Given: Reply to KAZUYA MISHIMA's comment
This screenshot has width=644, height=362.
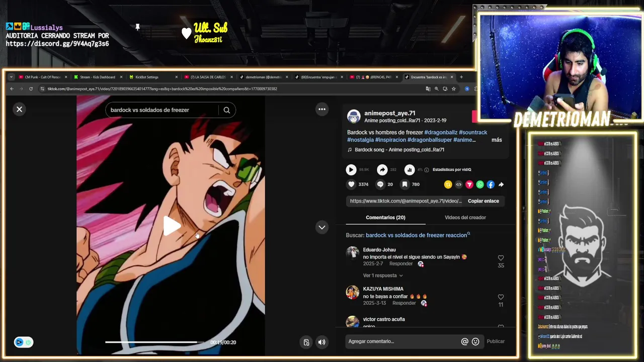Looking at the screenshot, I should point(404,303).
